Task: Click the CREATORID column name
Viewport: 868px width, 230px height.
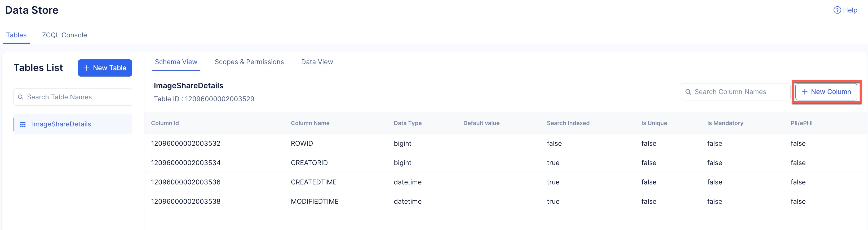Action: point(309,163)
